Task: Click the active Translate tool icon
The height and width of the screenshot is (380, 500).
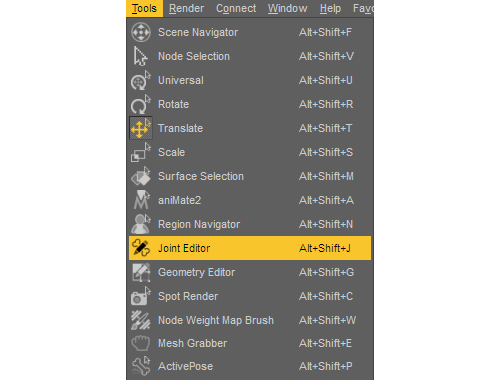Action: pos(141,128)
